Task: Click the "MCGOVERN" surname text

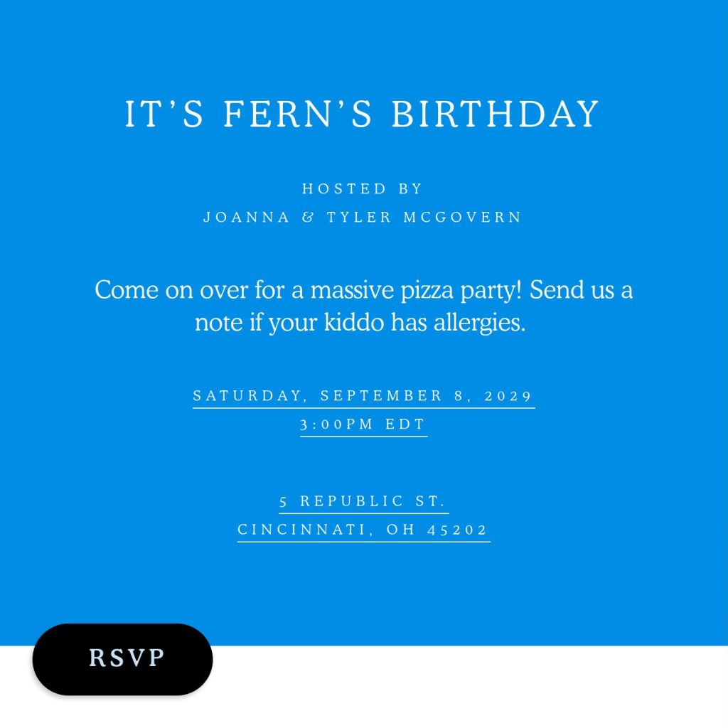Action: [467, 217]
